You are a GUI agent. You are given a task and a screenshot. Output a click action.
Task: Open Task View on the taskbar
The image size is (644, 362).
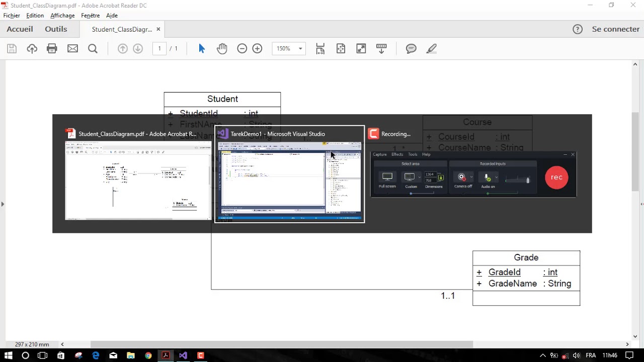pos(43,355)
